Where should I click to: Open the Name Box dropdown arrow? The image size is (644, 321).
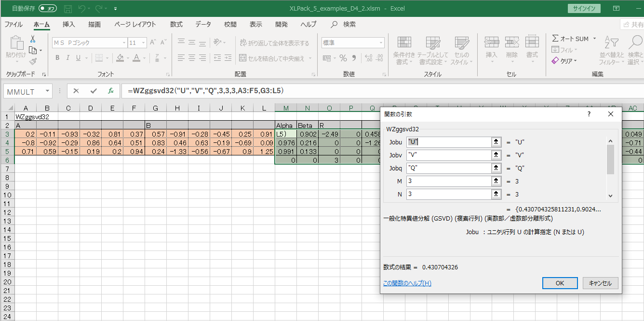coord(47,91)
